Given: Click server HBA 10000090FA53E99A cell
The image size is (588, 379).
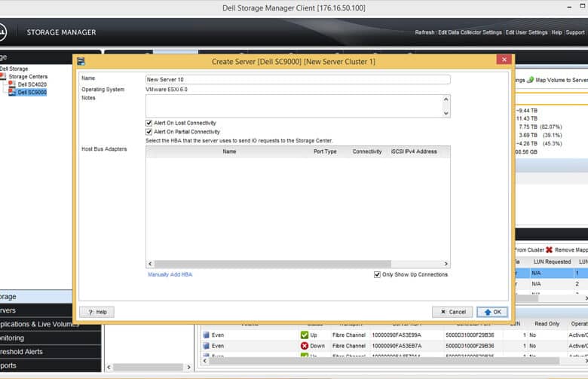Looking at the screenshot, I should tap(397, 335).
